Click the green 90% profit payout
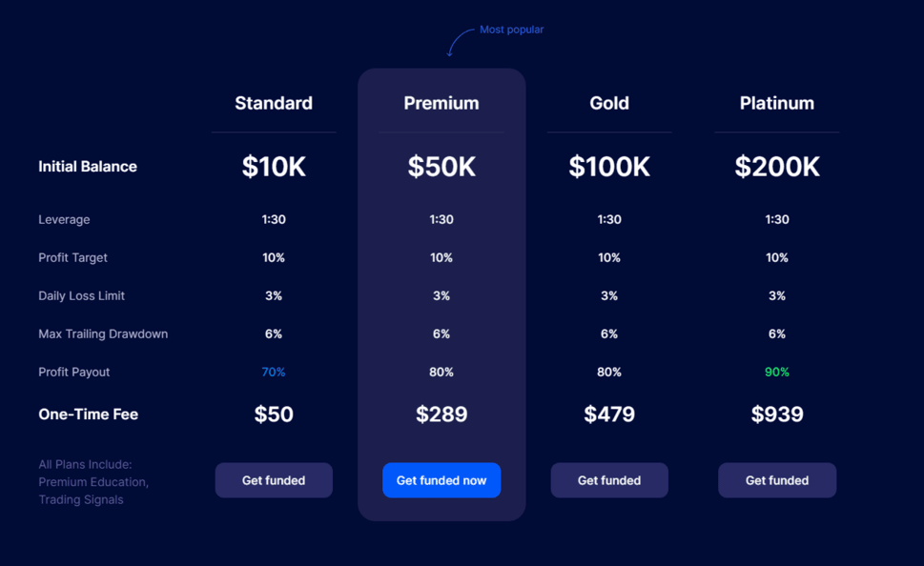 click(777, 372)
